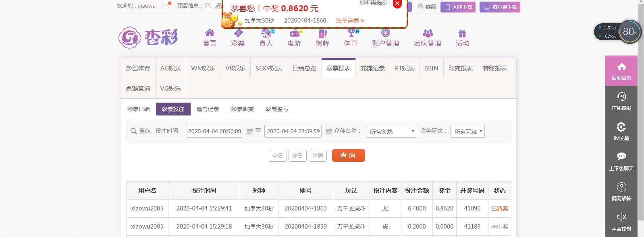Click the APP下载 button
The height and width of the screenshot is (237, 644).
click(458, 7)
